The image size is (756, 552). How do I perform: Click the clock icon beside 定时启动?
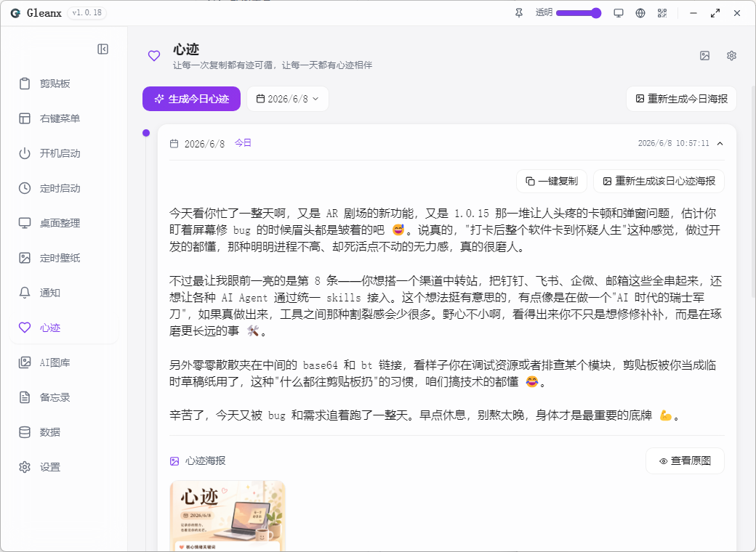[x=25, y=188]
